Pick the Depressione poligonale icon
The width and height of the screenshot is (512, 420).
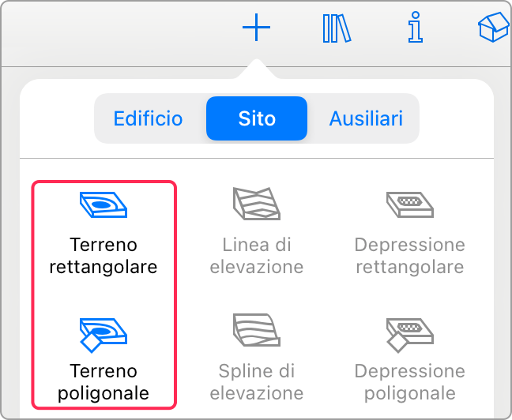pos(410,336)
